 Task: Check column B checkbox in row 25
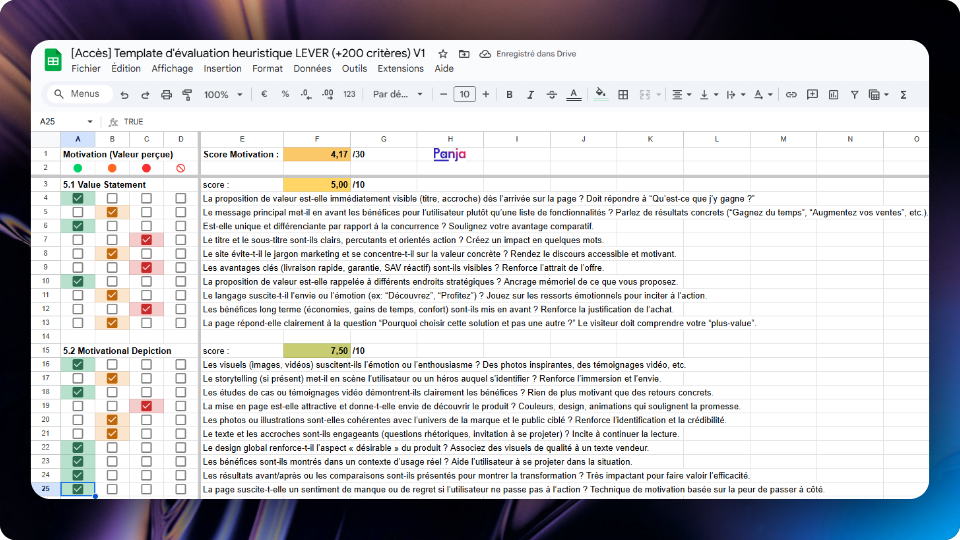tap(112, 489)
